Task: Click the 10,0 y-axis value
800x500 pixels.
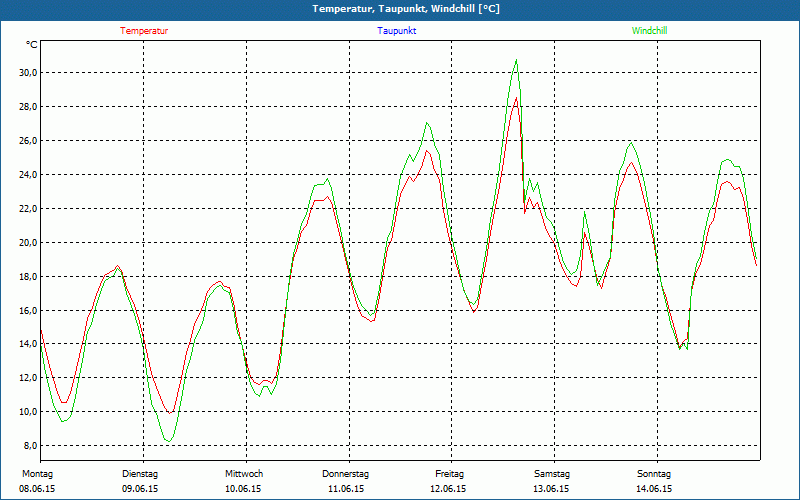Action: [28, 411]
